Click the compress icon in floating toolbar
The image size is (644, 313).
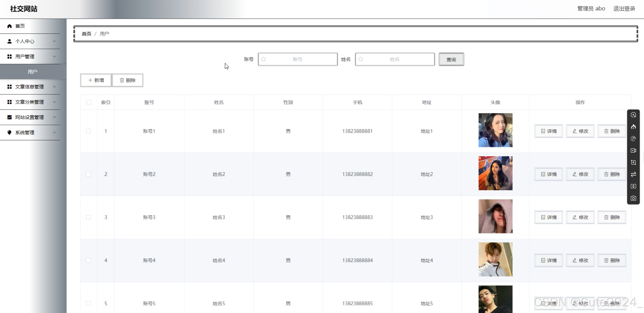(x=633, y=186)
